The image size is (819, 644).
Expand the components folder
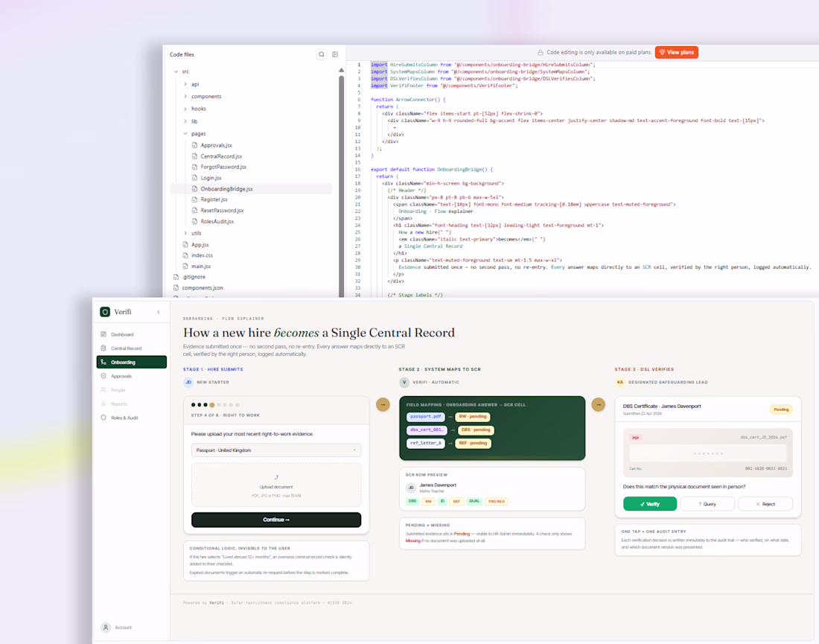(x=185, y=97)
